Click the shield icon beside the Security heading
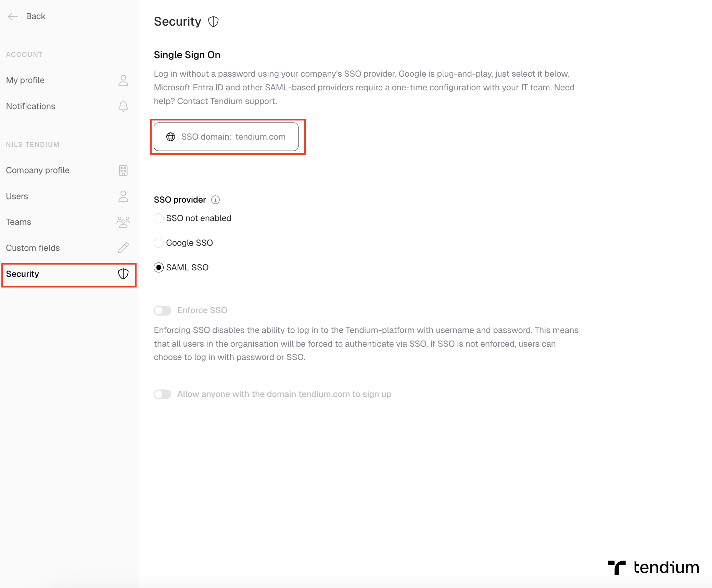This screenshot has height=588, width=712. (213, 22)
